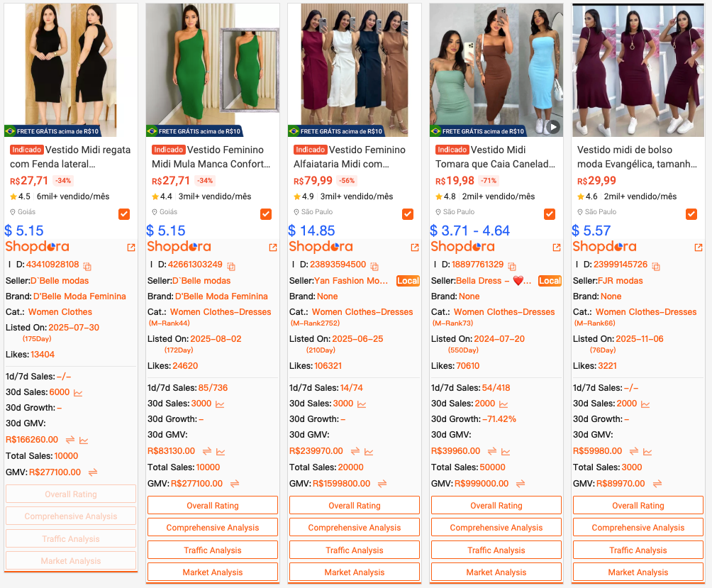Open Overall Rating for product 42661303249
Viewport: 712px width, 588px height.
click(x=213, y=506)
